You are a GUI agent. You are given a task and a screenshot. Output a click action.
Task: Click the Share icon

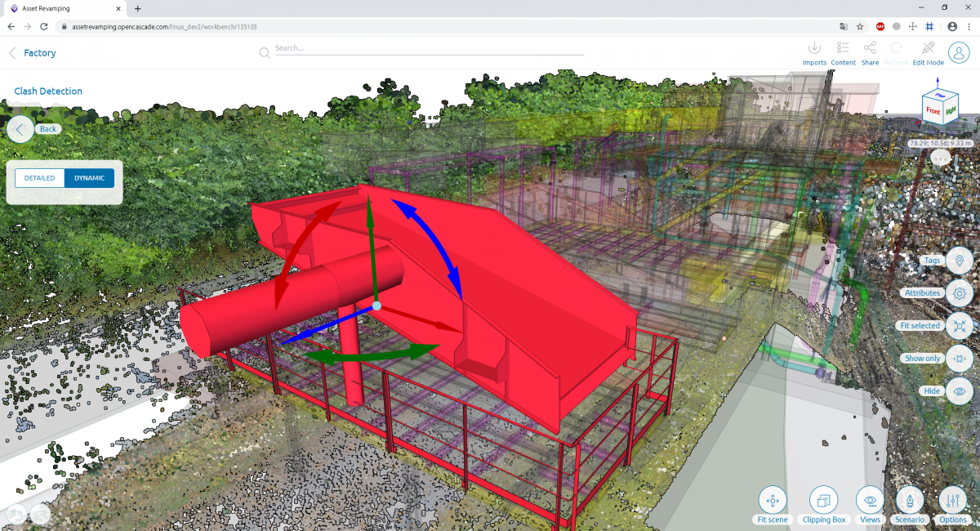point(870,49)
